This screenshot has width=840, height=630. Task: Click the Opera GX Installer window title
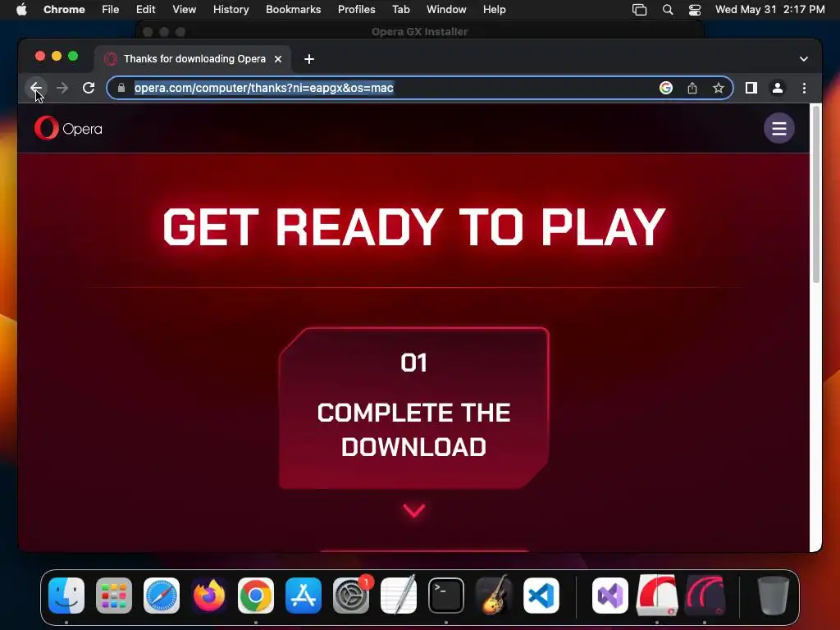[x=419, y=32]
